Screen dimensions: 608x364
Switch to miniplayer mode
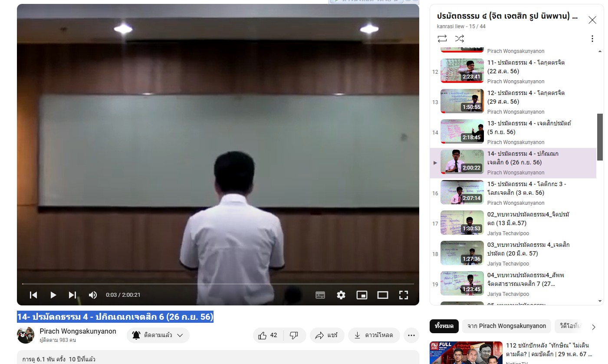362,295
